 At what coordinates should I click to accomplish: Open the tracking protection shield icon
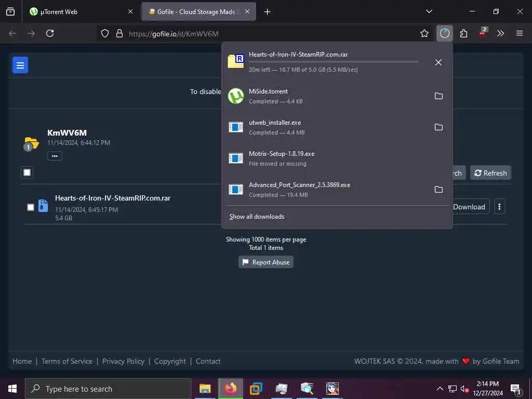tap(105, 33)
